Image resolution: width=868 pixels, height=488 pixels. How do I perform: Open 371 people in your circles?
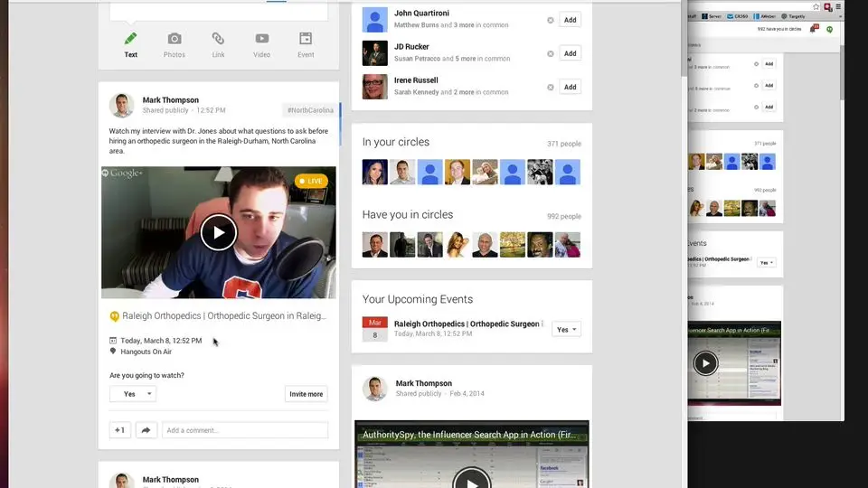(x=564, y=144)
